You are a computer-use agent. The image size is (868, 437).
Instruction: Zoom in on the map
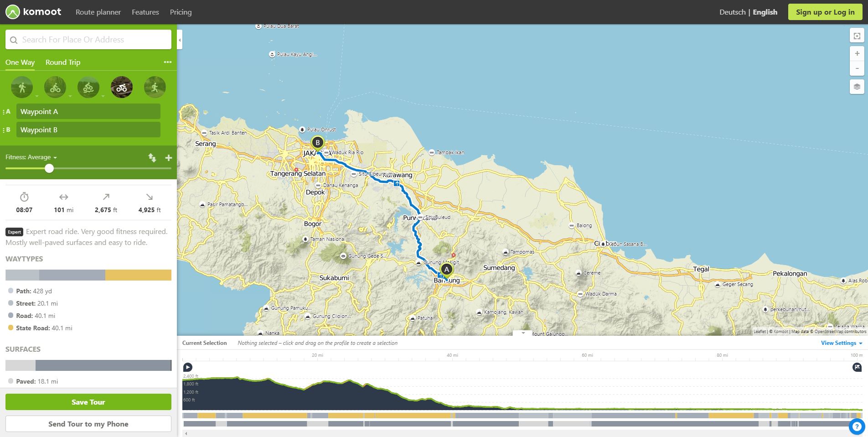857,54
